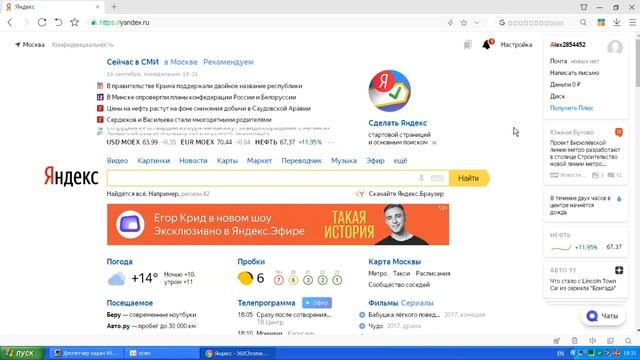640x360 pixels.
Task: Click the skin/shirt icon in title bar
Action: [x=584, y=7]
